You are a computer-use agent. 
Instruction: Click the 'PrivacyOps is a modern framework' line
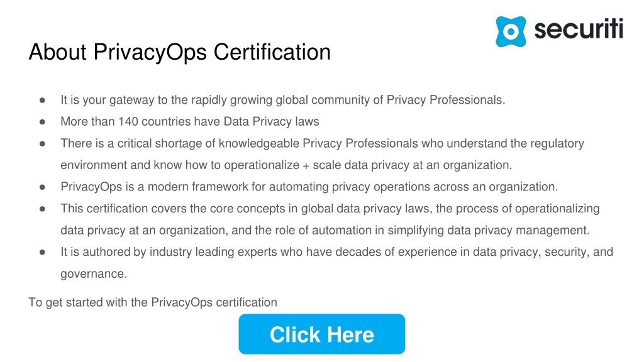[309, 187]
